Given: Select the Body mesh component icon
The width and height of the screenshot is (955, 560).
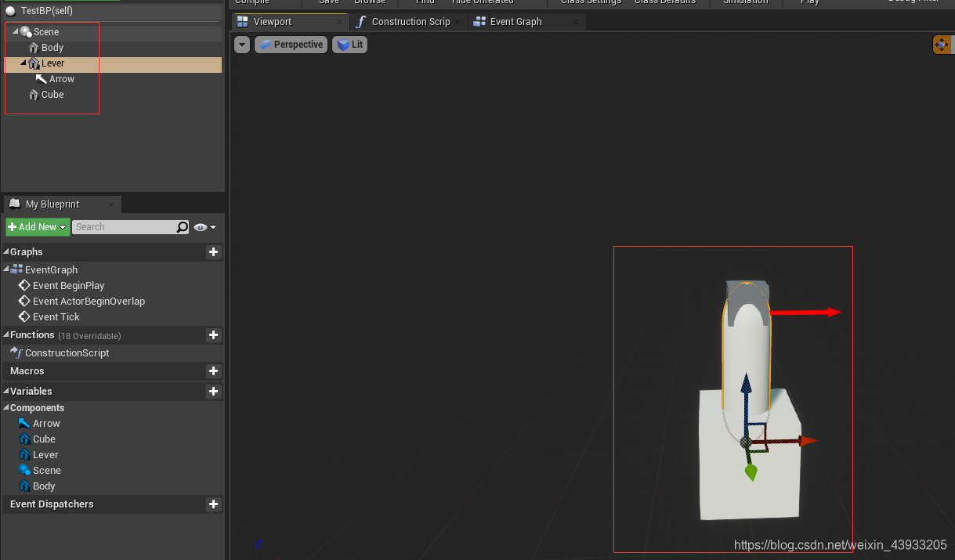Looking at the screenshot, I should [34, 48].
